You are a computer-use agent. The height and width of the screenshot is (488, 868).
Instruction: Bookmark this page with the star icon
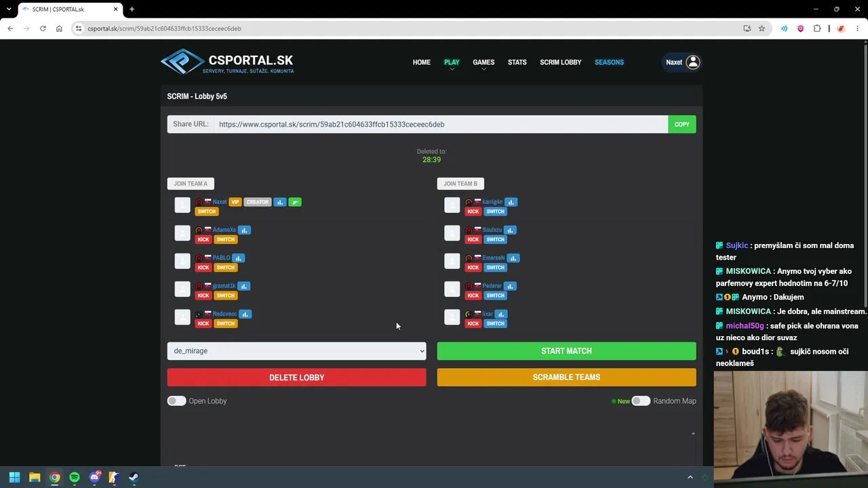click(762, 28)
